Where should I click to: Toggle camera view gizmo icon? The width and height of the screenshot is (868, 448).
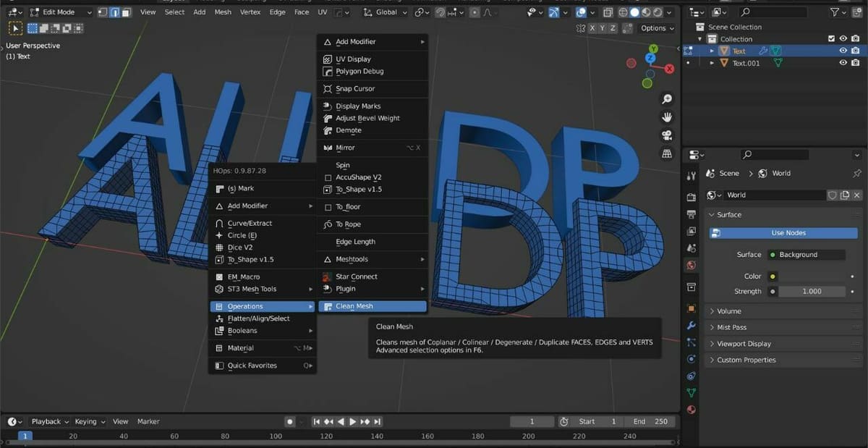[667, 135]
